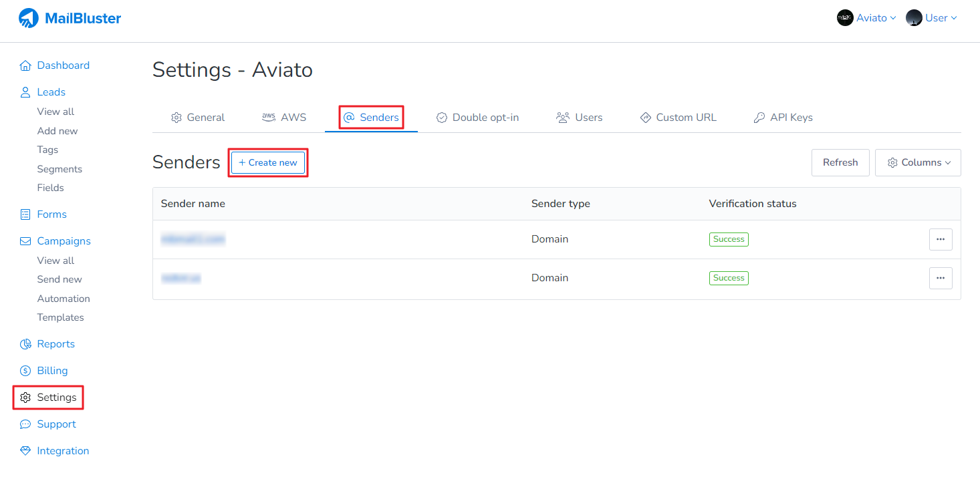Click the MailBluster logo icon
The height and width of the screenshot is (479, 980).
tap(29, 18)
